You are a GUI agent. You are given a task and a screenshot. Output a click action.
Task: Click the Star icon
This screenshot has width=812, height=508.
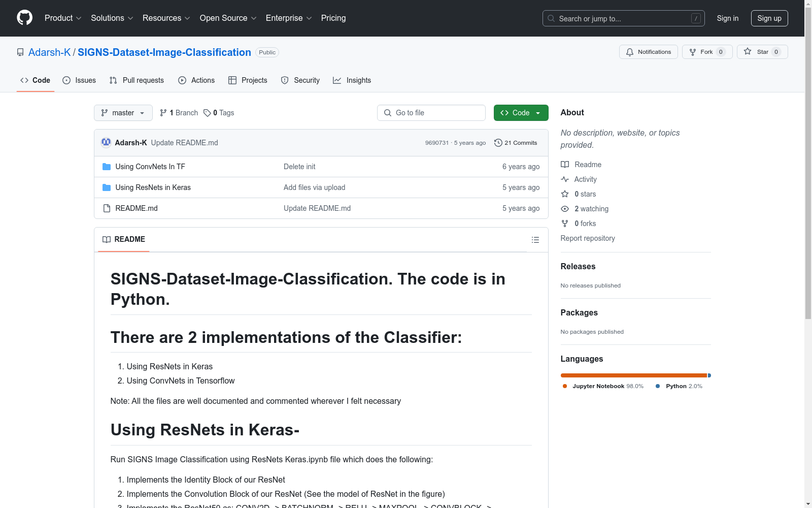click(748, 51)
